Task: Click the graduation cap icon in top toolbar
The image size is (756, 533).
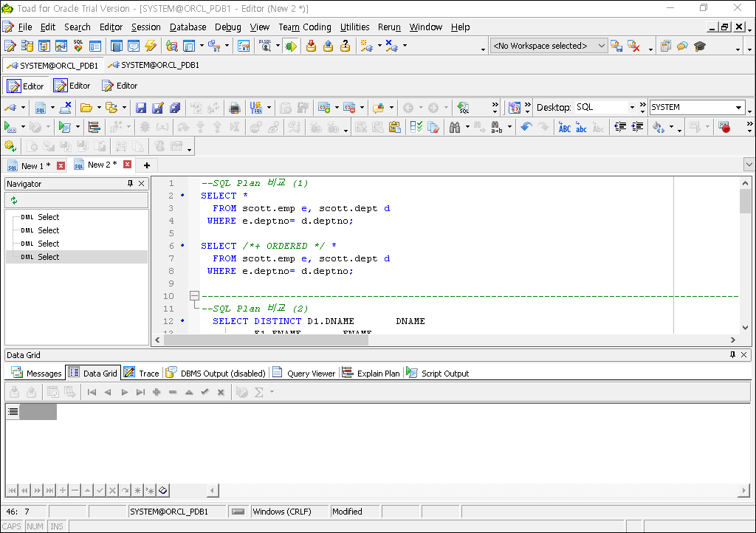Action: [x=699, y=46]
